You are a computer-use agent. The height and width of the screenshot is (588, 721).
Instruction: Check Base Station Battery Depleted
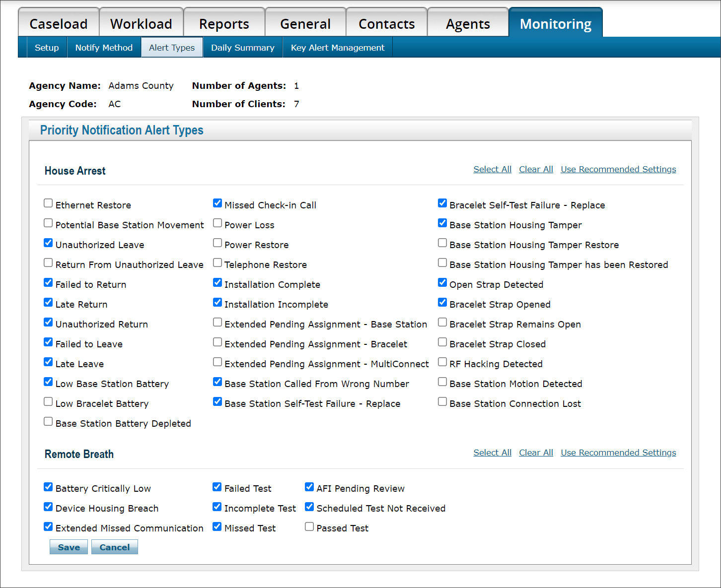48,421
